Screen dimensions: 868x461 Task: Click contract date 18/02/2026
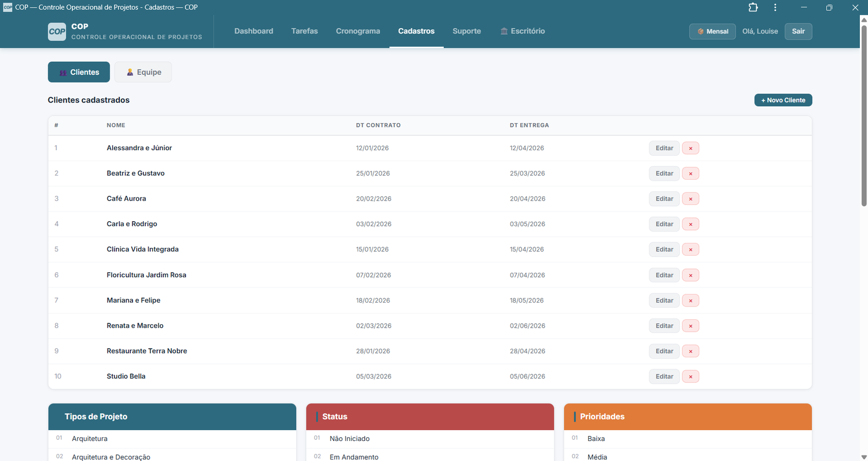373,300
